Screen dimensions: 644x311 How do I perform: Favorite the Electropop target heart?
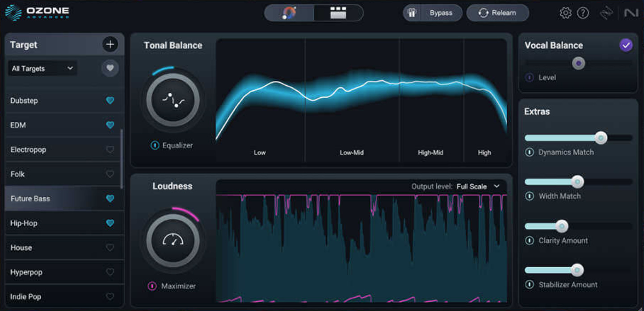click(110, 149)
